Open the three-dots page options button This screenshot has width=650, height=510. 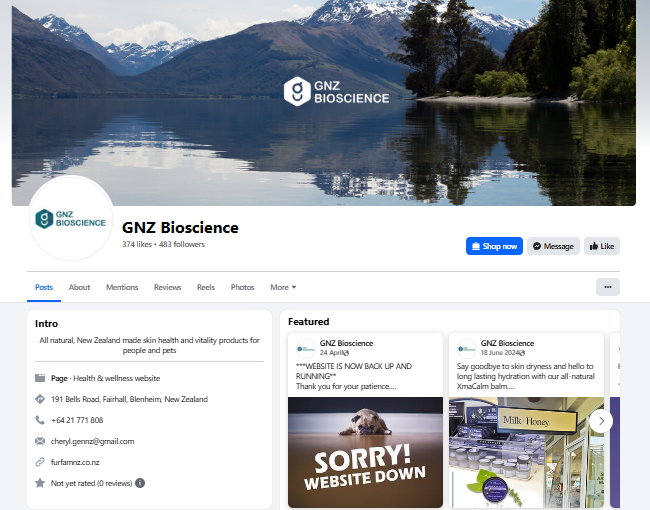pos(608,287)
